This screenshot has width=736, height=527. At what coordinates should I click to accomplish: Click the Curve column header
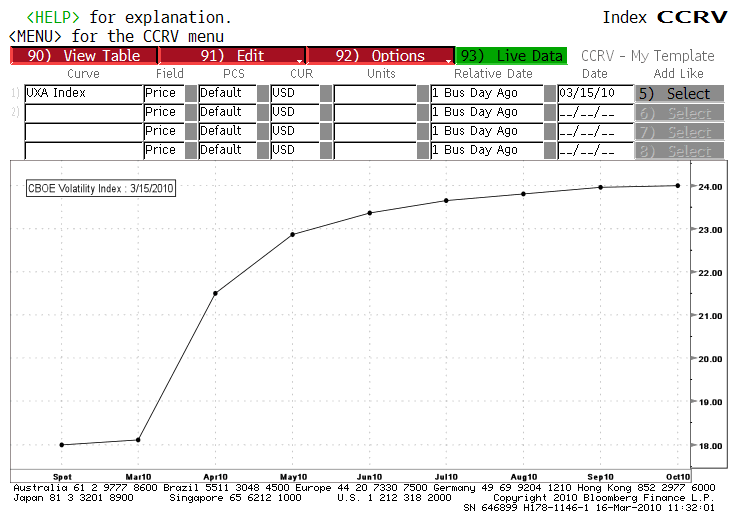pyautogui.click(x=84, y=74)
